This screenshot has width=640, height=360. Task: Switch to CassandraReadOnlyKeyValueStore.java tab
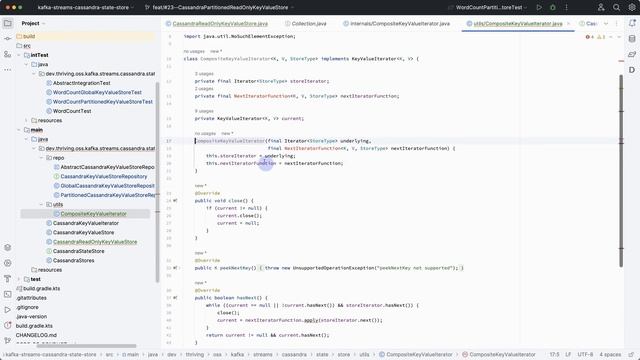pos(217,24)
